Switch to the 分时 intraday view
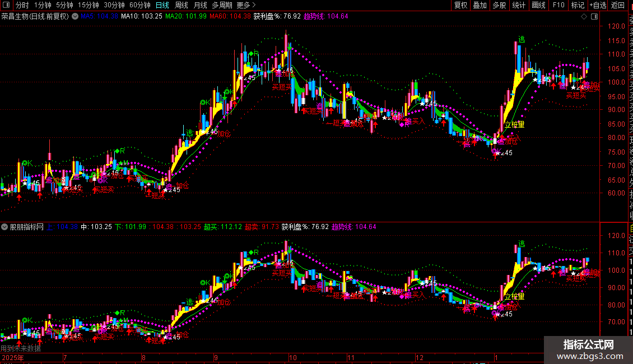633x364 pixels. click(x=22, y=5)
